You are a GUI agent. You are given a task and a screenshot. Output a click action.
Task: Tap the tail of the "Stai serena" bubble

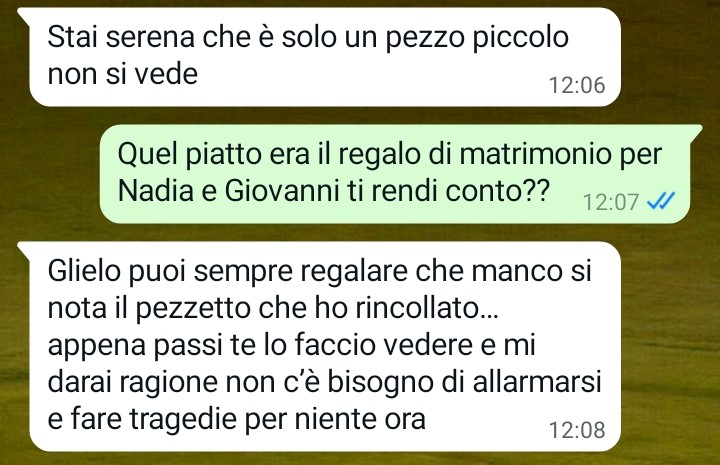point(24,14)
